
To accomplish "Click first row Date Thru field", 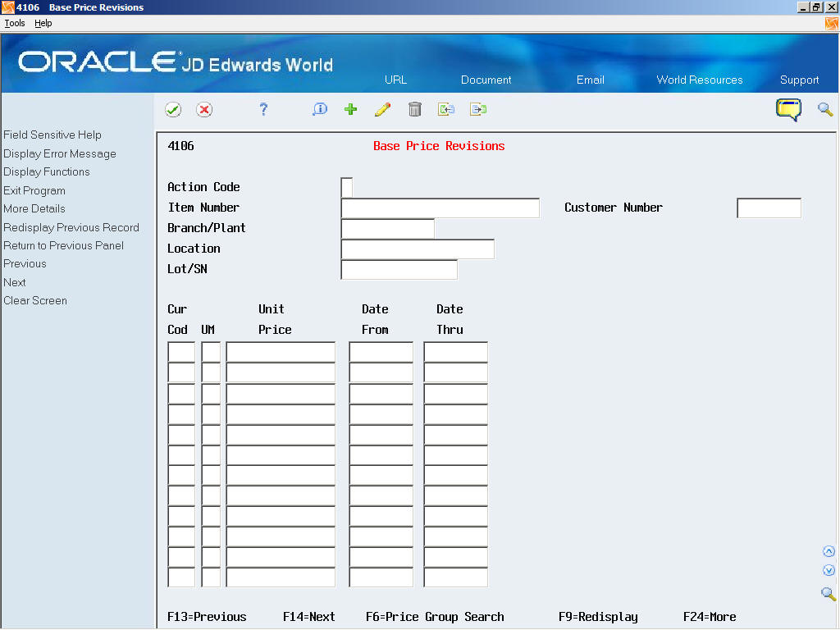I will click(x=455, y=352).
